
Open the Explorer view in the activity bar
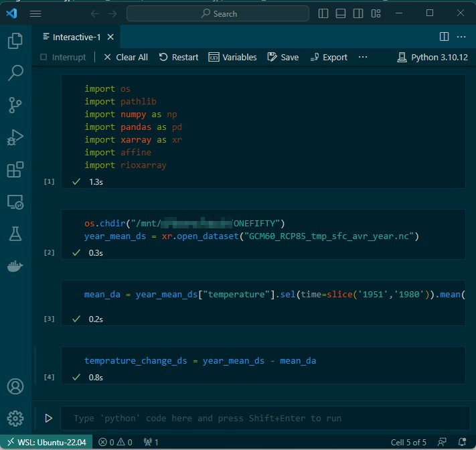pos(15,41)
